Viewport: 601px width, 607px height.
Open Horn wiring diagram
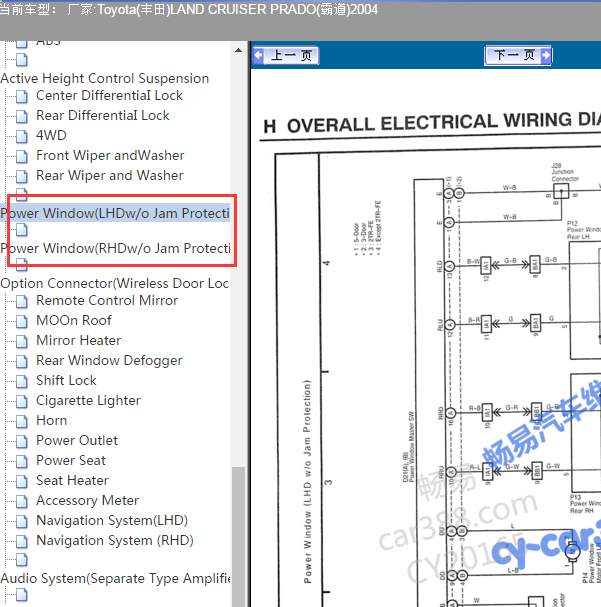click(51, 420)
